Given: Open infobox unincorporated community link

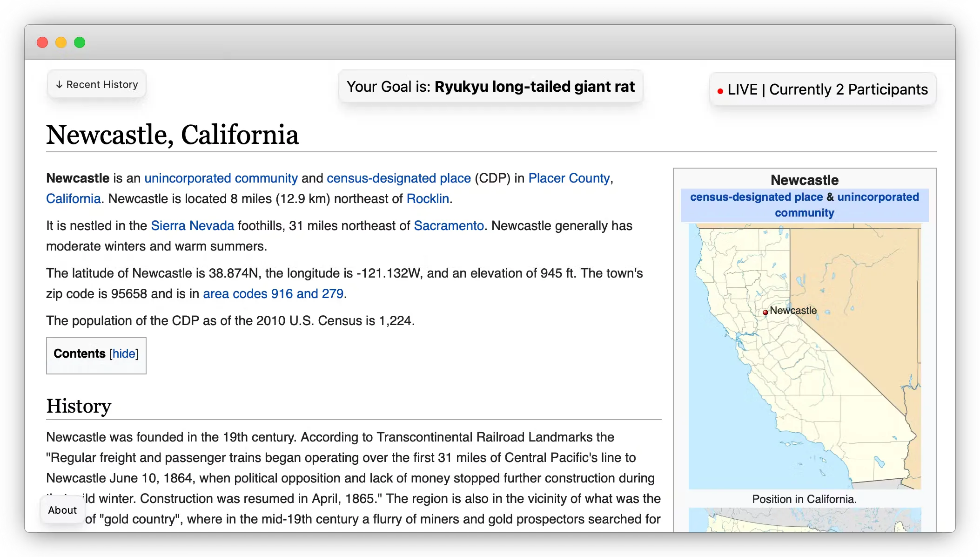Looking at the screenshot, I should (x=878, y=197).
